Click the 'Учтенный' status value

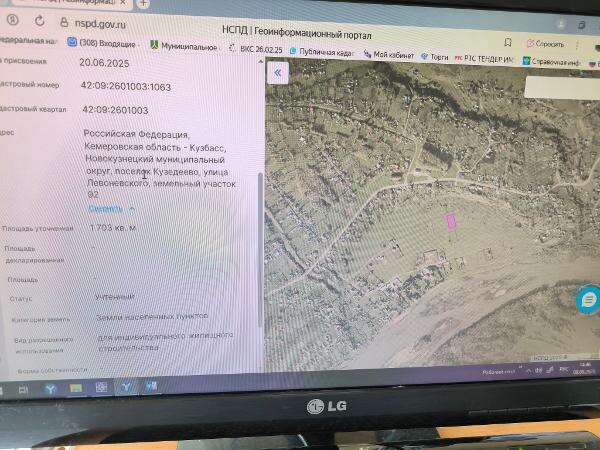115,297
